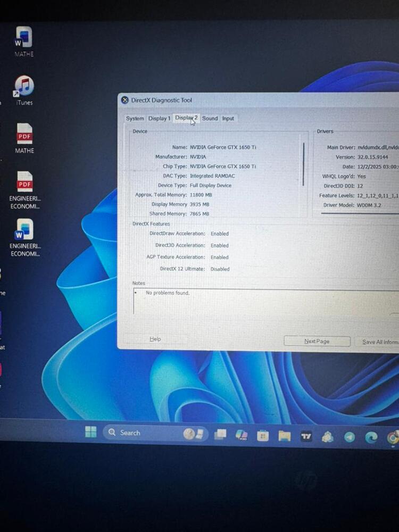
Task: Click the Device panel vertical scrollbar
Action: coord(304,164)
